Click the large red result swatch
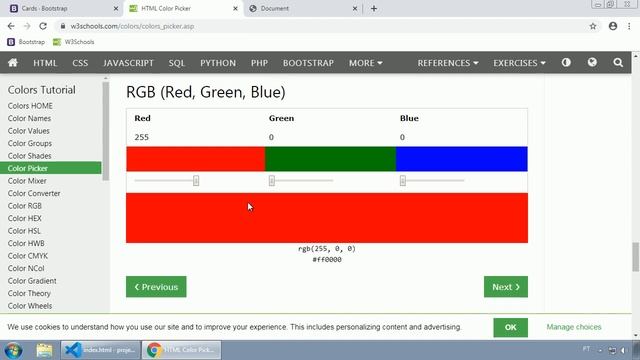The image size is (640, 360). [x=327, y=218]
